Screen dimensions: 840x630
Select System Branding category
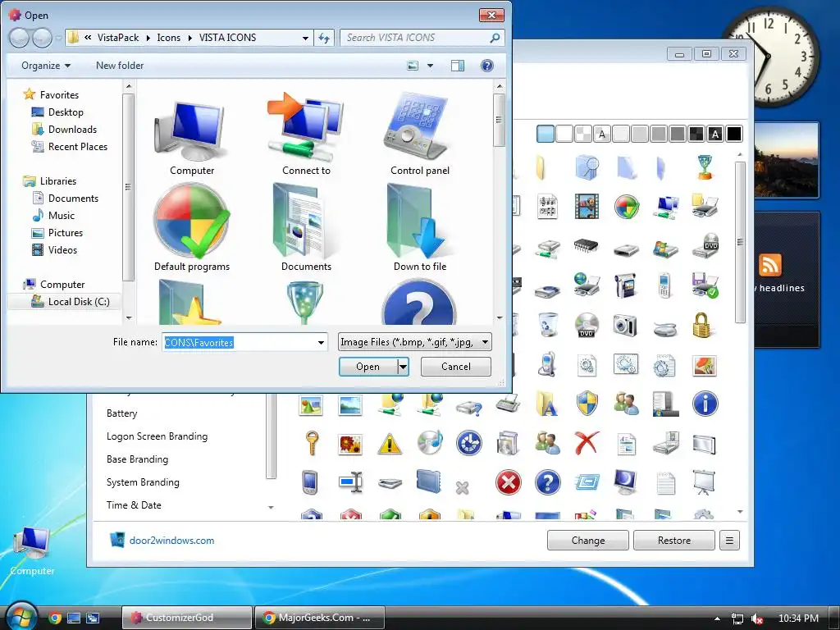(143, 482)
